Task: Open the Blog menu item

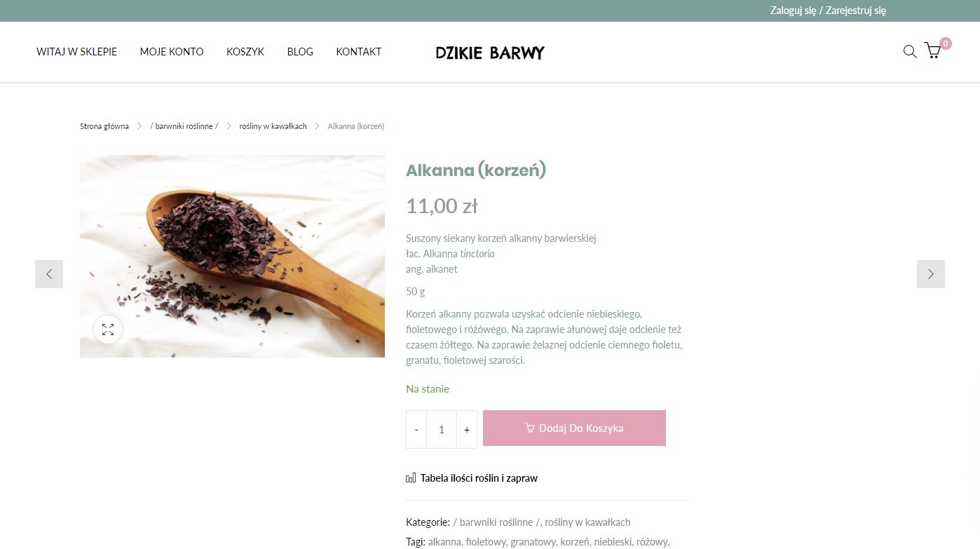Action: click(300, 52)
